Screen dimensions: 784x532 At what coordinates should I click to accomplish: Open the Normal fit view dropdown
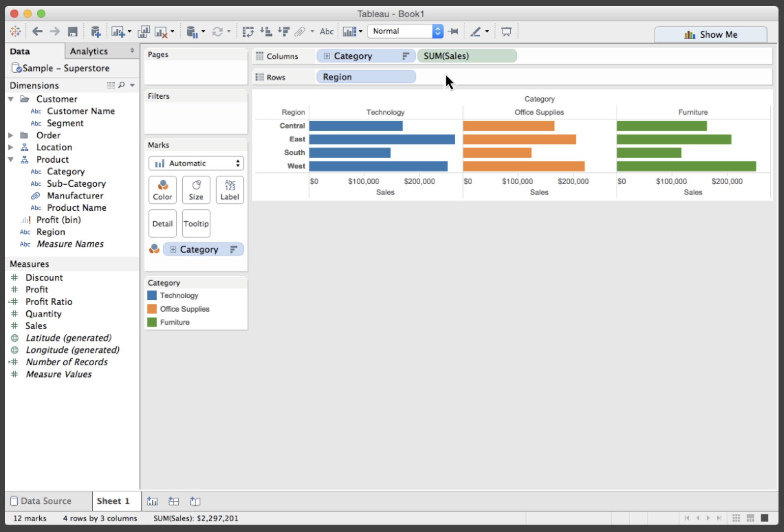[x=405, y=31]
